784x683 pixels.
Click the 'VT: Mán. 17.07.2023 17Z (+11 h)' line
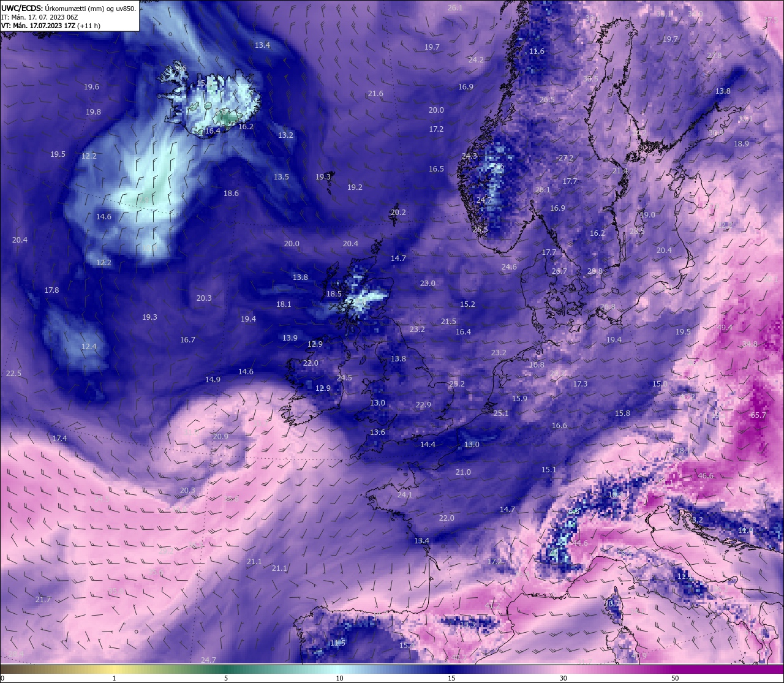pos(51,26)
